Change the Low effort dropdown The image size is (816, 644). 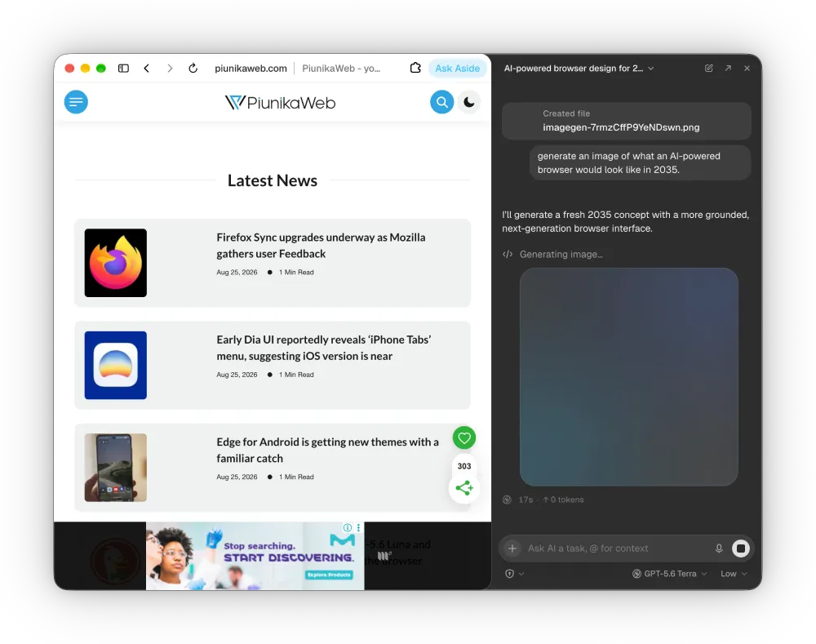click(734, 574)
